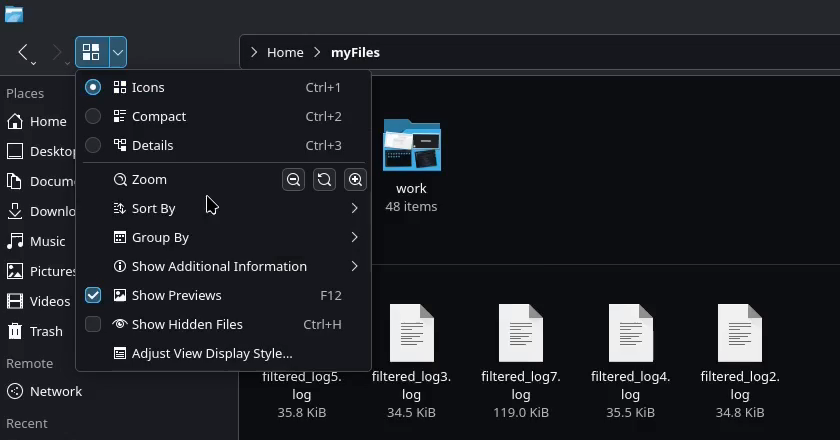
Task: Select the filtered_log4.log file icon
Action: [x=631, y=333]
